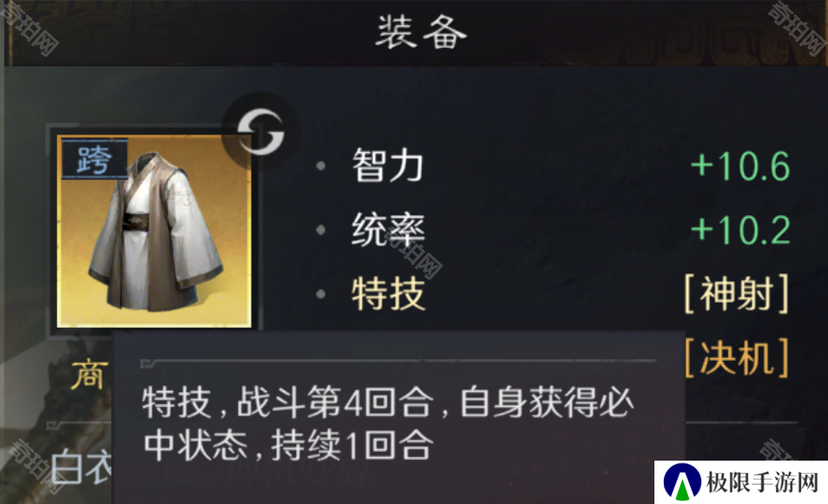Open the 决机 skill tag
Viewport: 828px width, 504px height.
coord(736,357)
